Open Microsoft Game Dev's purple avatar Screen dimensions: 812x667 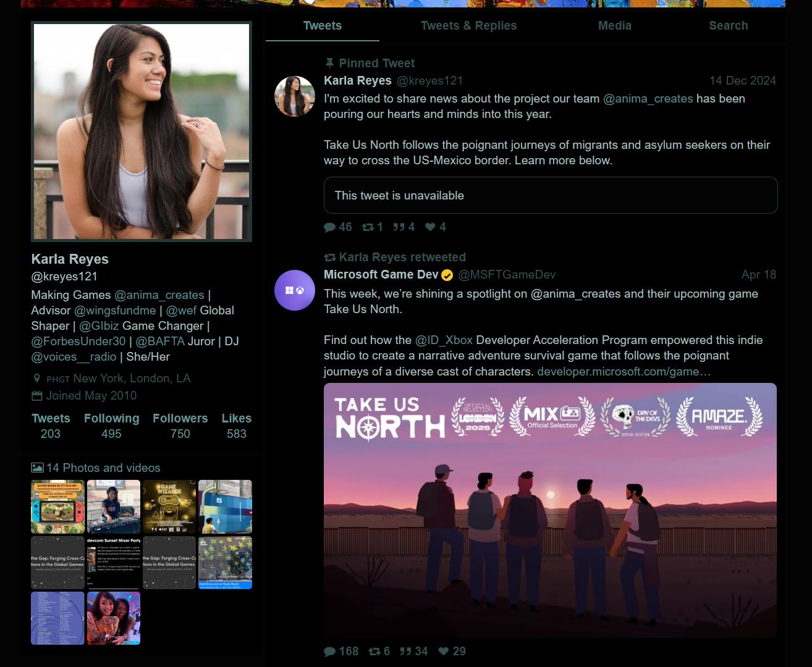295,290
